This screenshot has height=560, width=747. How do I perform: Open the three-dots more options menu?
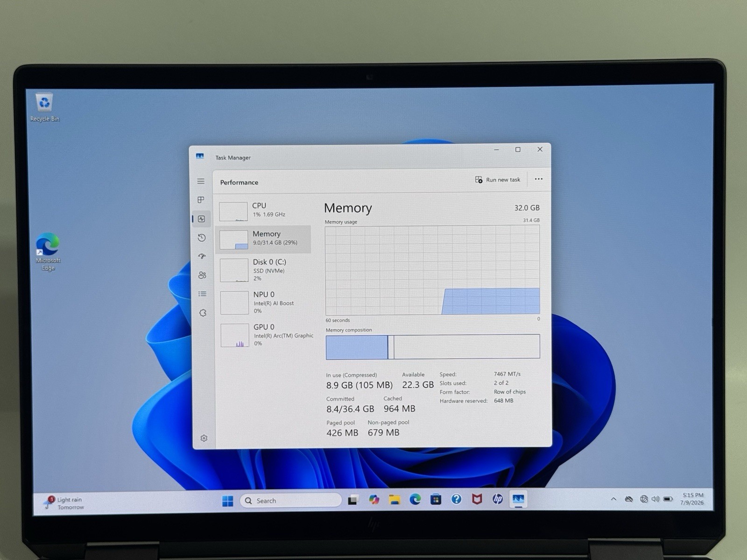coord(538,179)
